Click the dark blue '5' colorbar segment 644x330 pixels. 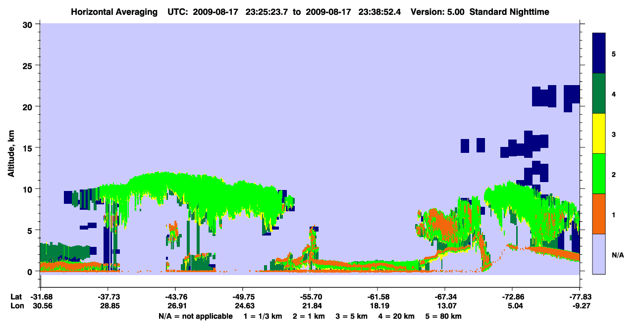tap(599, 53)
